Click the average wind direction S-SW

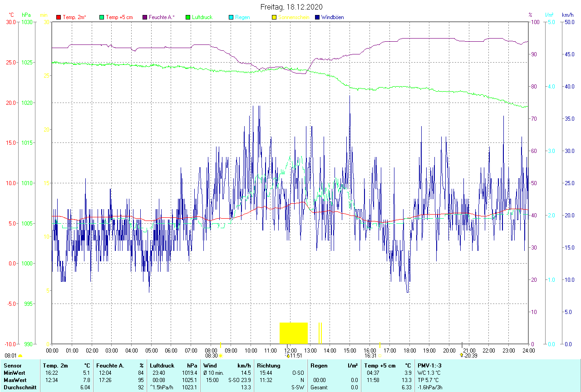point(297,387)
